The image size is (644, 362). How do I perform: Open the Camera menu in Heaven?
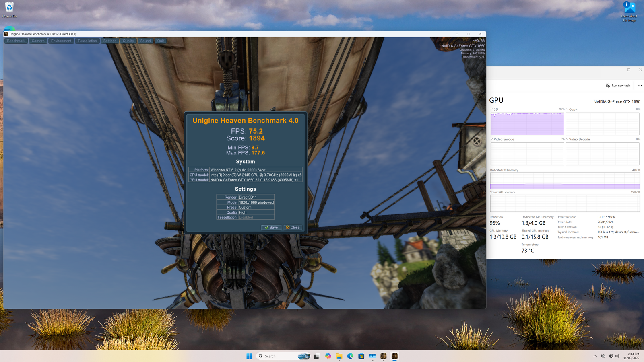[x=38, y=41]
